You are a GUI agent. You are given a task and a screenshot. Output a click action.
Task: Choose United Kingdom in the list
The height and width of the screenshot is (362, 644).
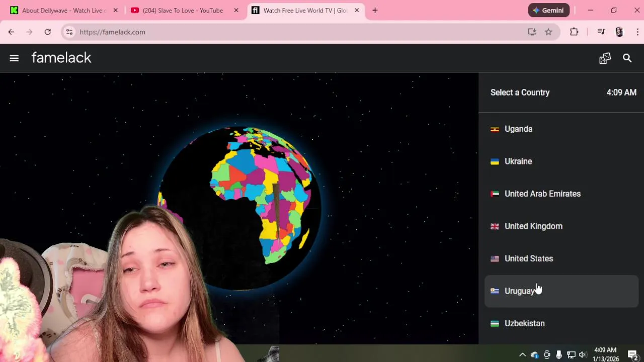[x=561, y=226]
